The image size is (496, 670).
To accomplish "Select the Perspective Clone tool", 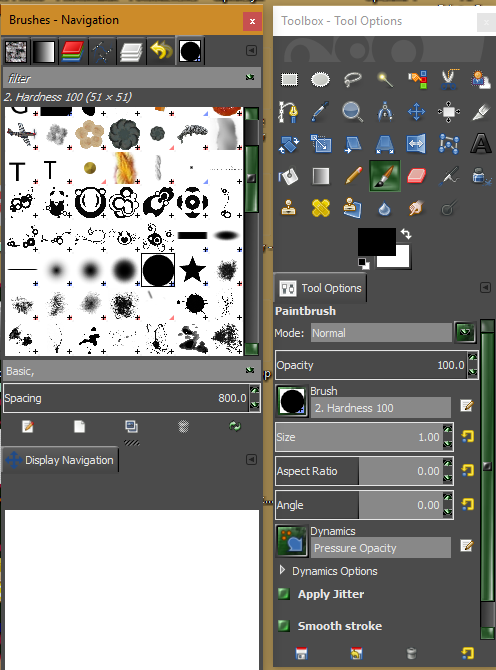I will tap(352, 209).
